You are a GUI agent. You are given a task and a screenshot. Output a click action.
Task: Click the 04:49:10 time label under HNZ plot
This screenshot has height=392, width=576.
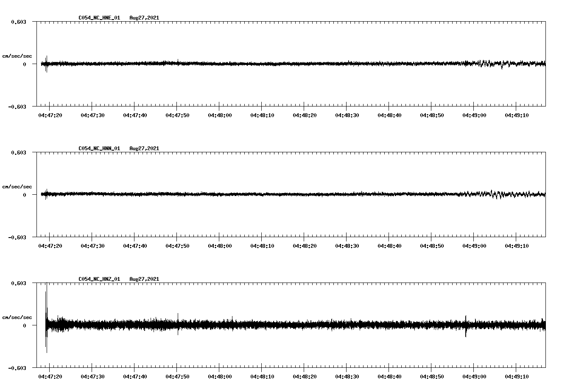coord(517,376)
